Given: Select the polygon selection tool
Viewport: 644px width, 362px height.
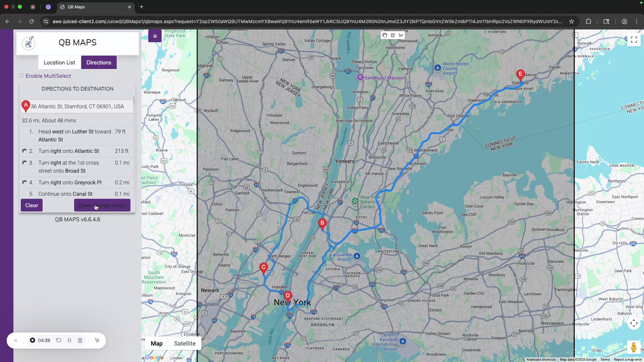Looking at the screenshot, I should tap(401, 35).
